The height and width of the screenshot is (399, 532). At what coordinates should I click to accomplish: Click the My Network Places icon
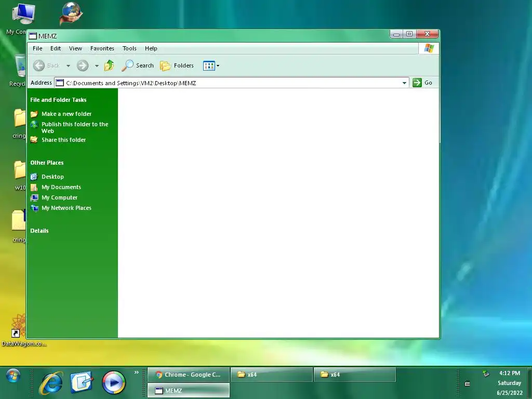point(34,208)
